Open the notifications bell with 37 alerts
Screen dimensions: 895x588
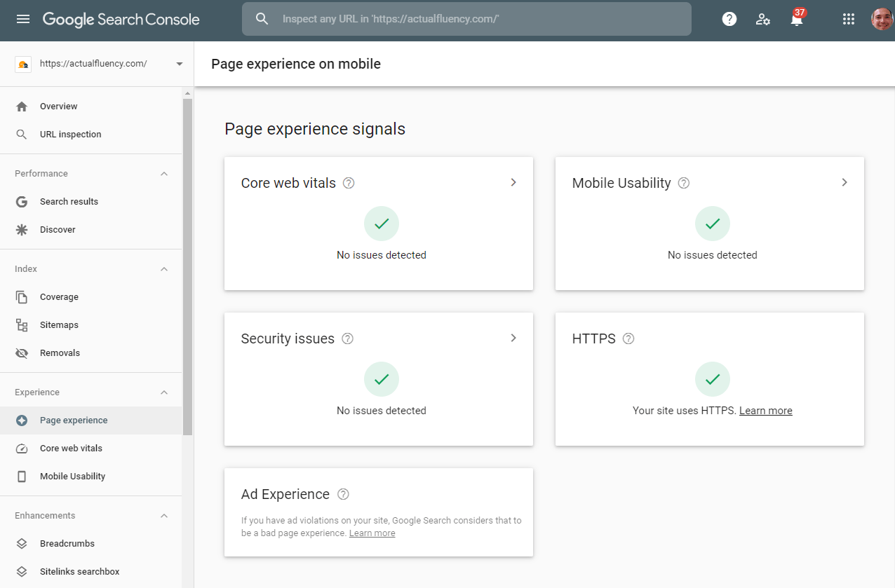pos(797,18)
